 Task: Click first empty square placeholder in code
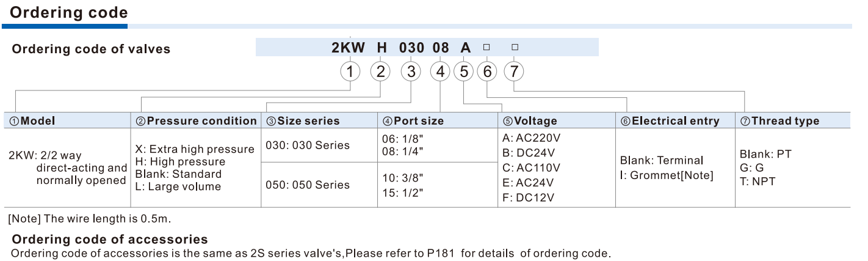click(486, 47)
